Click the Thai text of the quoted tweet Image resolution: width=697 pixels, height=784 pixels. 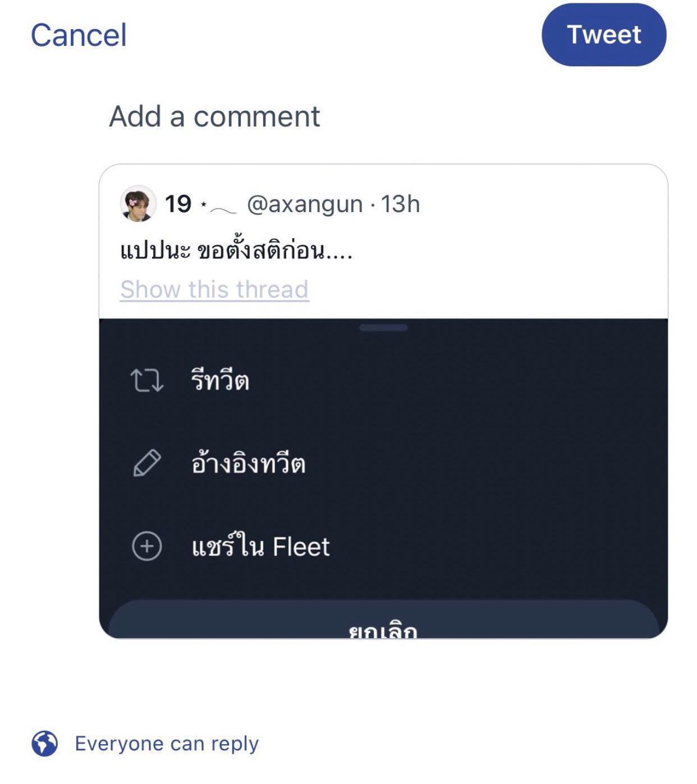point(236,251)
